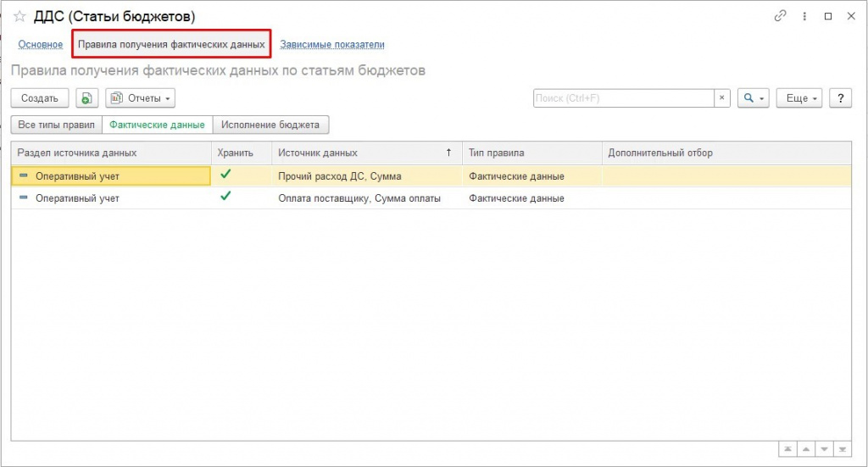This screenshot has width=868, height=467.
Task: Clear search field with the X icon
Action: click(x=722, y=98)
